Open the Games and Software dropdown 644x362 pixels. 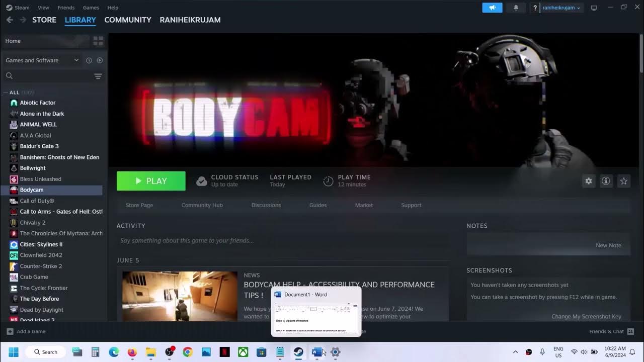[x=42, y=60]
